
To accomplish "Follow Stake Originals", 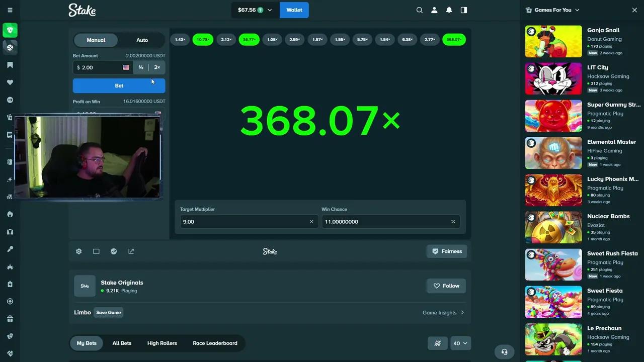I will [x=446, y=286].
